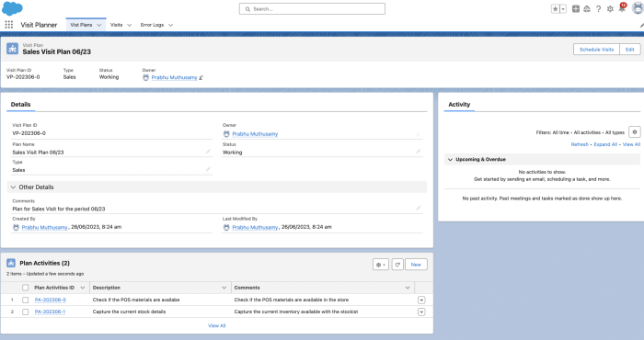Screen dimensions: 644x340
Task: Collapse Upcoming & Overdue section
Action: click(x=451, y=159)
